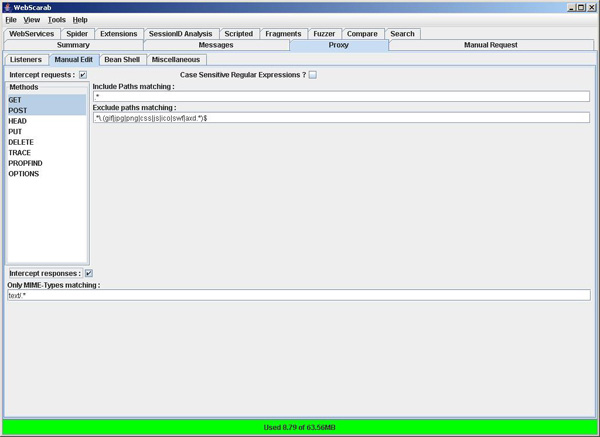The width and height of the screenshot is (600, 437).
Task: Open the Bean Shell sub-tab
Action: click(122, 60)
